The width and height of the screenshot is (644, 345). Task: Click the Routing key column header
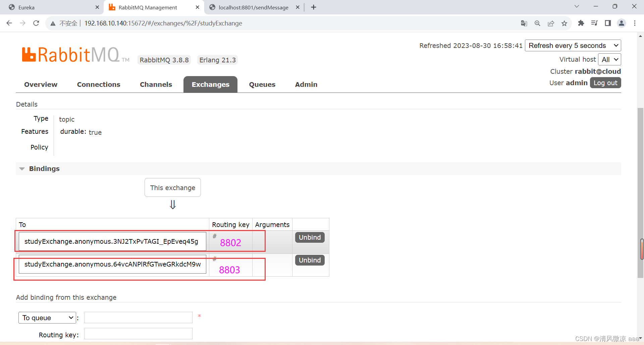pos(231,225)
